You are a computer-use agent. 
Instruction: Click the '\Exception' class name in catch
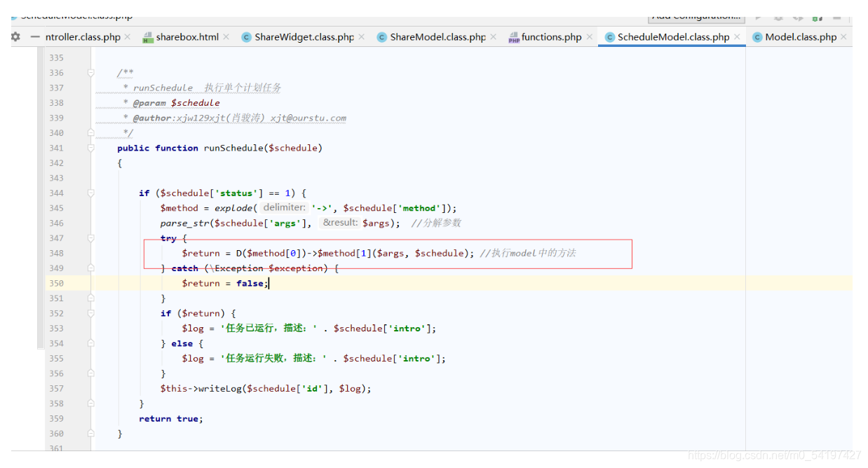pos(237,268)
